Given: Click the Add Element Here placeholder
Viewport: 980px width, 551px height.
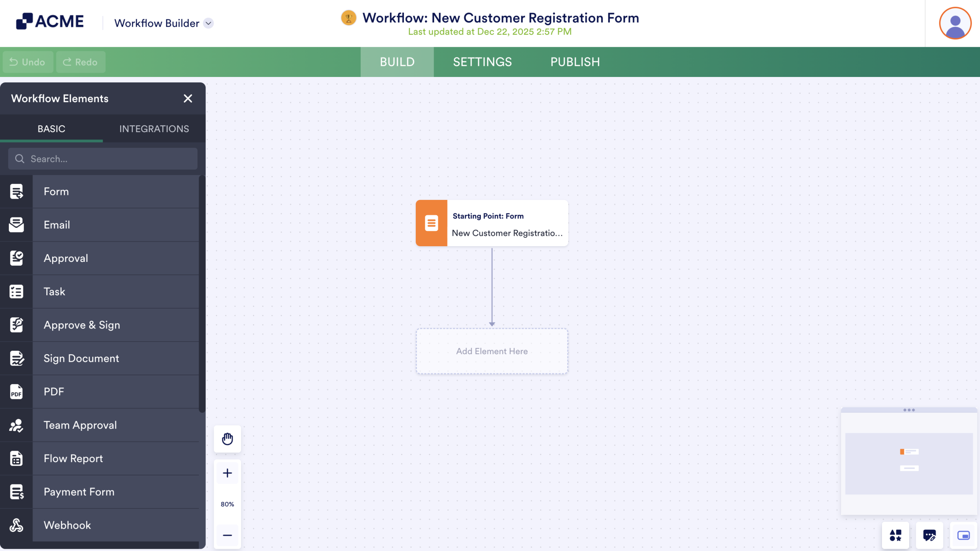Looking at the screenshot, I should (x=492, y=351).
